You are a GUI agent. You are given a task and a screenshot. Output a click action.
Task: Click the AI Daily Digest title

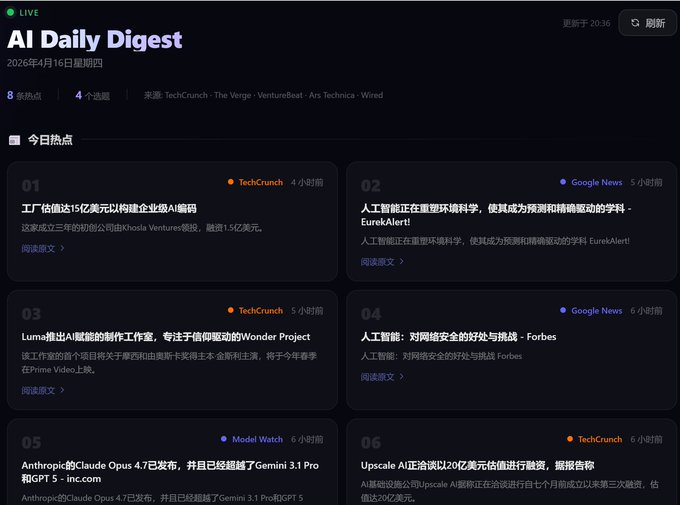click(x=95, y=39)
